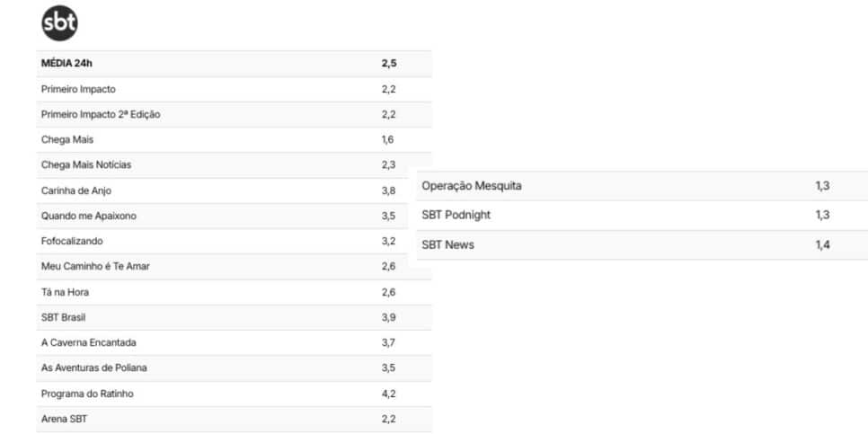Click the Fofocalizando program

[72, 242]
